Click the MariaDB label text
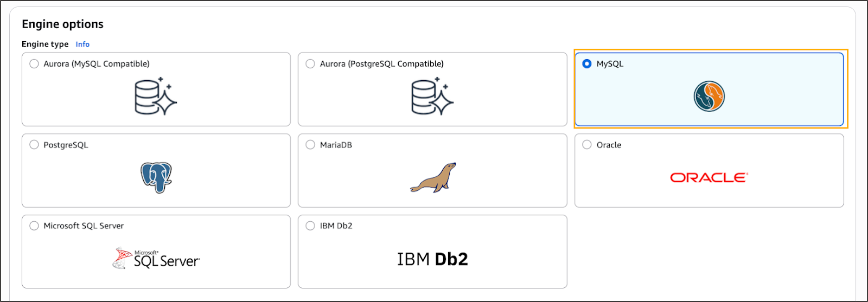Screen dimensions: 868x302 coord(336,145)
